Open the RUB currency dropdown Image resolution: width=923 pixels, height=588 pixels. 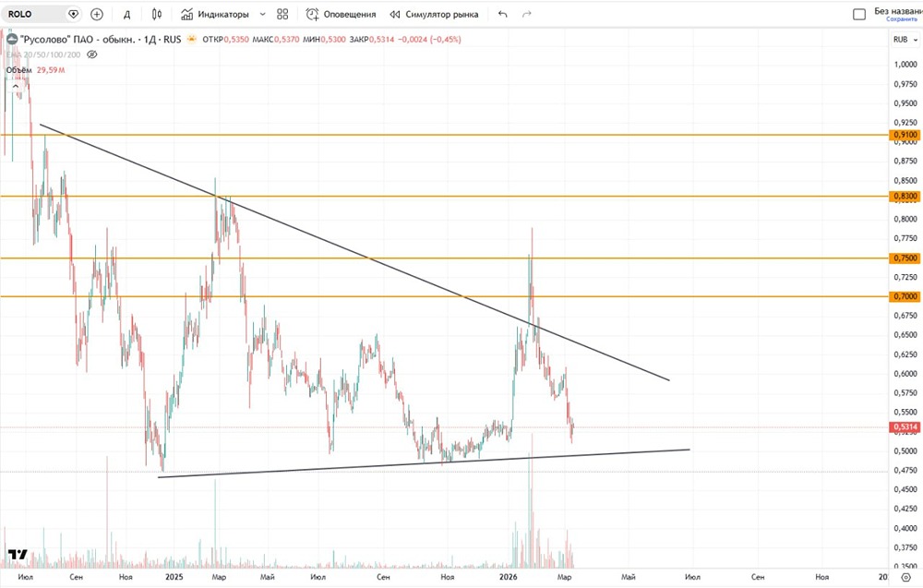tap(905, 40)
